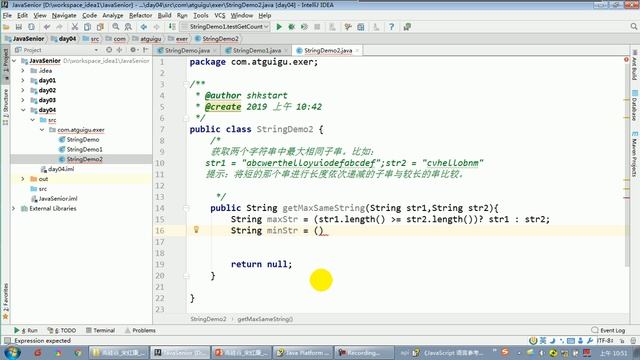Image resolution: width=640 pixels, height=360 pixels.
Task: Open the Java Platform taskbar item
Action: point(303,352)
